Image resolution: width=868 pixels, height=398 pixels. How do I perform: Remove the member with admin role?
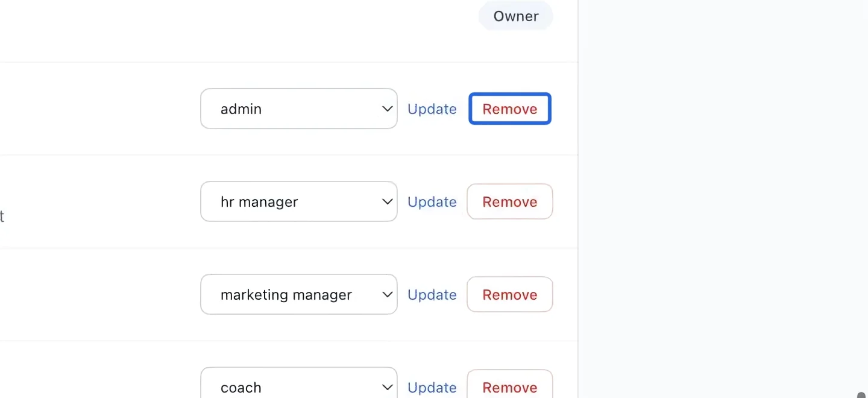[x=510, y=109]
